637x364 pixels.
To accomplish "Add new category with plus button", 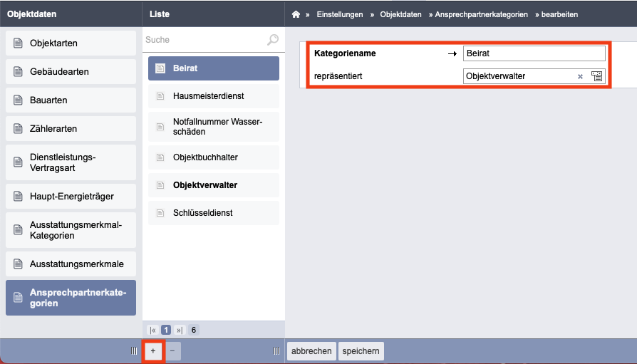I will (x=153, y=351).
